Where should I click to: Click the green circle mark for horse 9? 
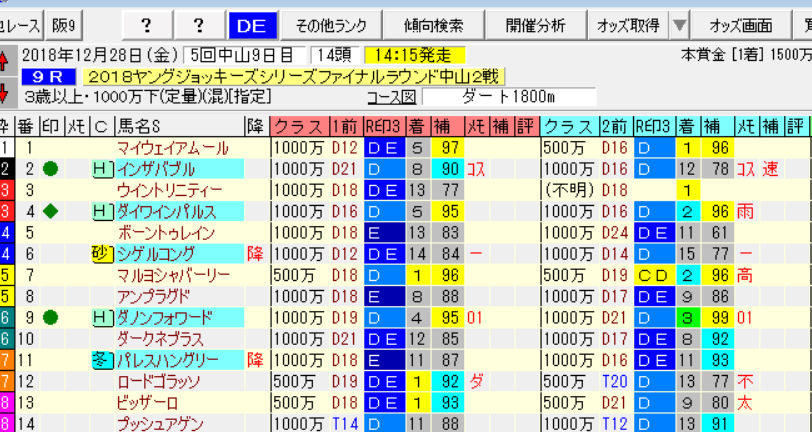click(x=50, y=318)
